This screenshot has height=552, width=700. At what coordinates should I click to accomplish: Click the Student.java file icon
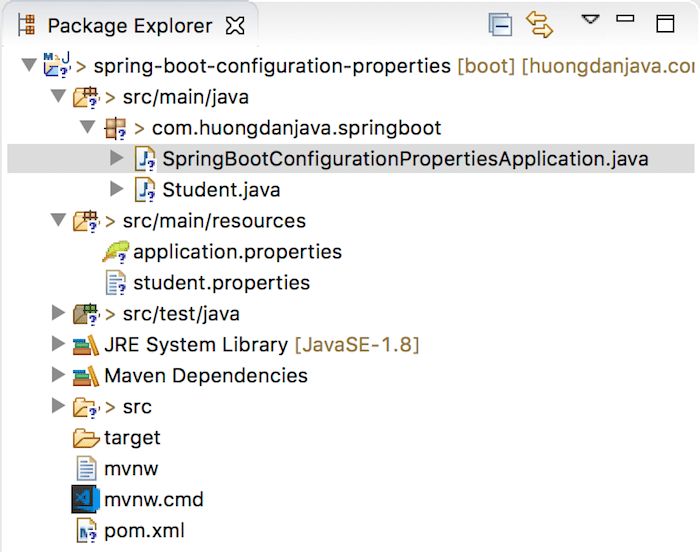tap(145, 190)
